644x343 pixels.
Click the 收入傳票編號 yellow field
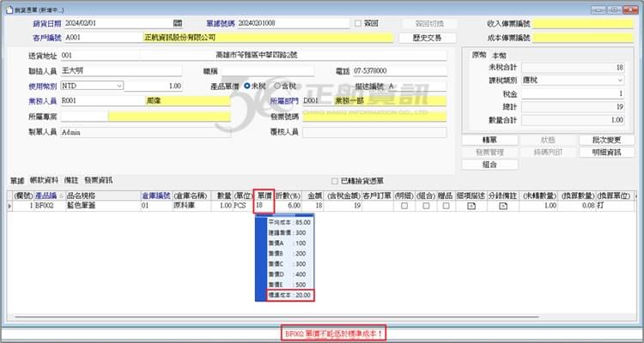(x=583, y=24)
